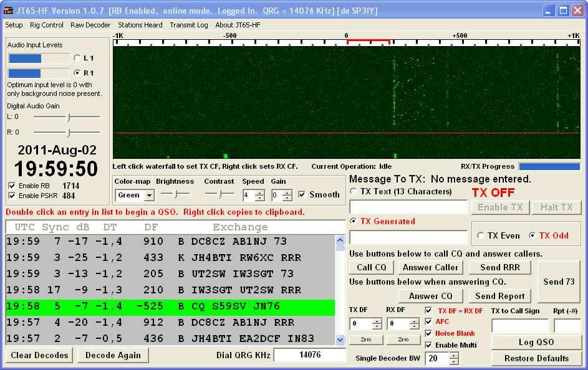Click the decode list scroll down arrow
The image size is (588, 370).
point(340,339)
